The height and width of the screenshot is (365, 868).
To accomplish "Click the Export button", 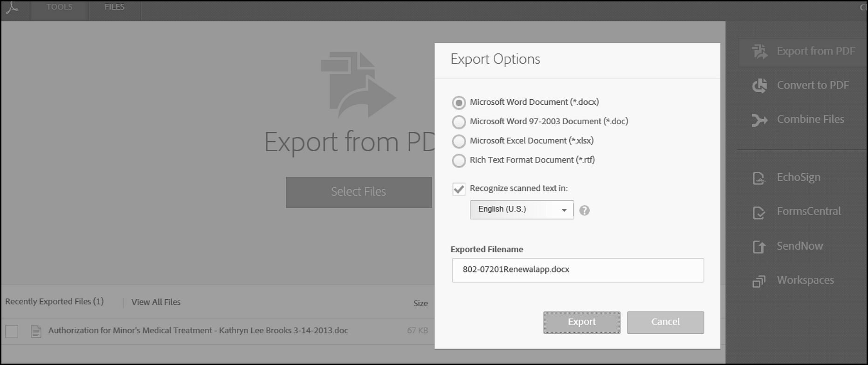I will pos(582,322).
